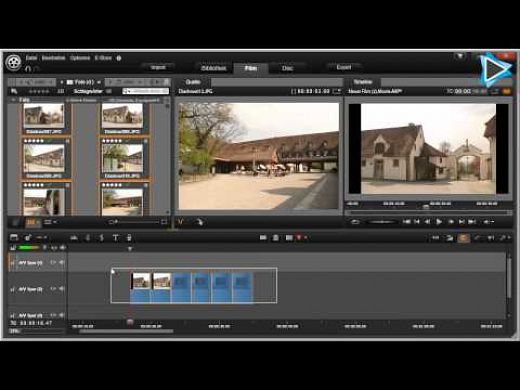Lock the first AV Spur track
The width and height of the screenshot is (520, 390).
point(53,263)
